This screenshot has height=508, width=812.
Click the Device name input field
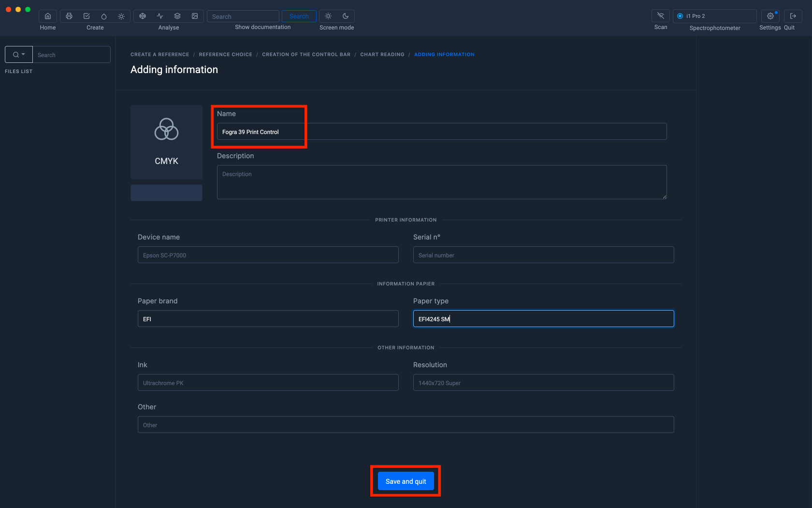pos(268,255)
